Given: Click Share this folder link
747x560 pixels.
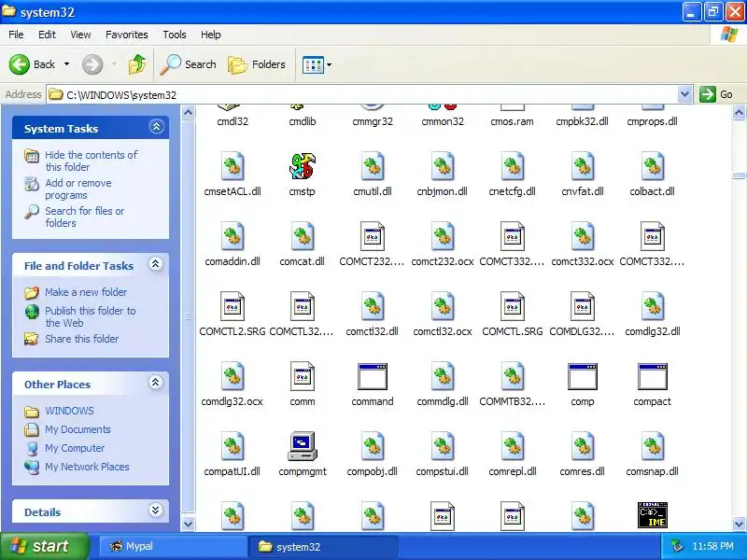Looking at the screenshot, I should 81,339.
